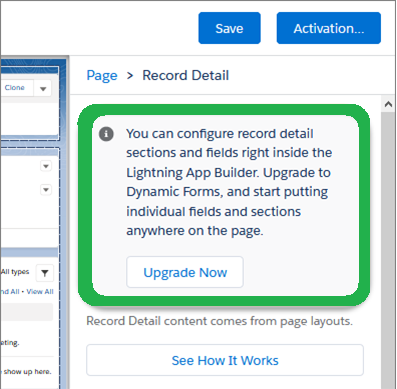Click text 'Record Detail content comes from page layouts.'
Viewport: 397px width, 389px height.
coord(219,321)
